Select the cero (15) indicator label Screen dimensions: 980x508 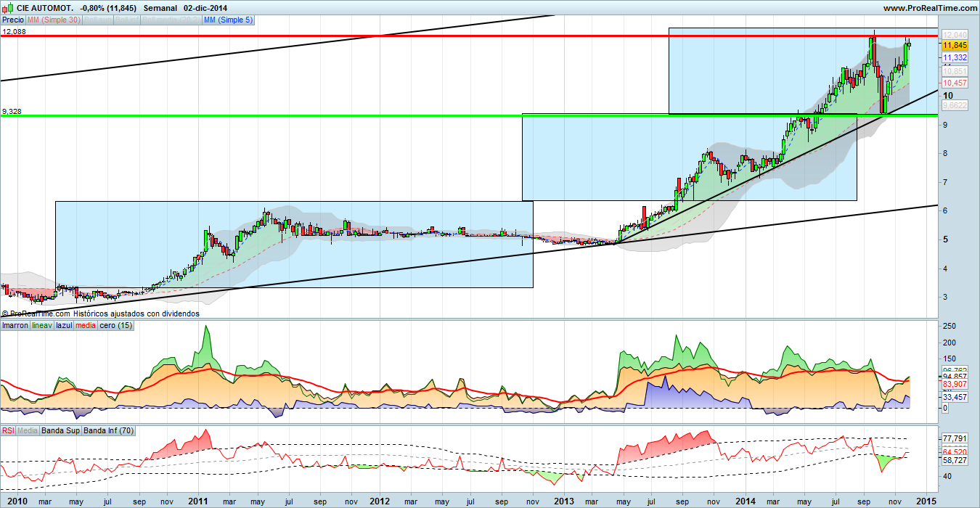click(x=115, y=325)
